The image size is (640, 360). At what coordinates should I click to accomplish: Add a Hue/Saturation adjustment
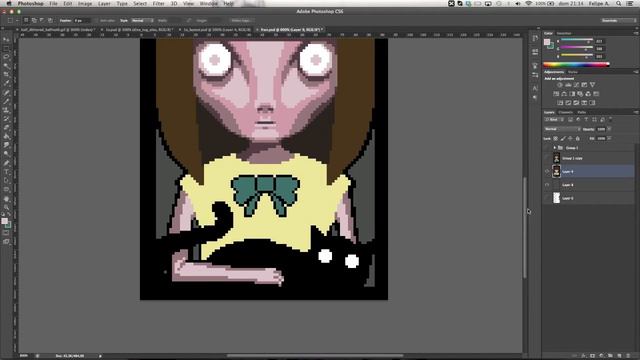click(556, 94)
